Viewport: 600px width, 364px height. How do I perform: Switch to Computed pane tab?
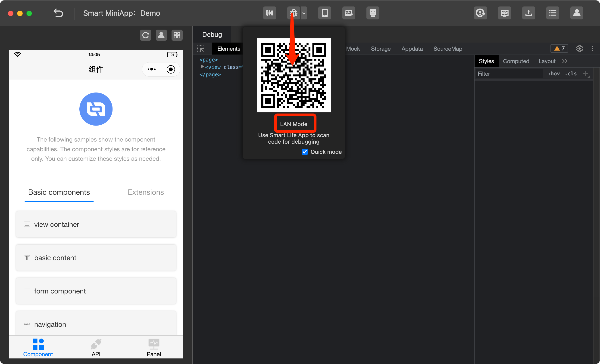coord(516,61)
